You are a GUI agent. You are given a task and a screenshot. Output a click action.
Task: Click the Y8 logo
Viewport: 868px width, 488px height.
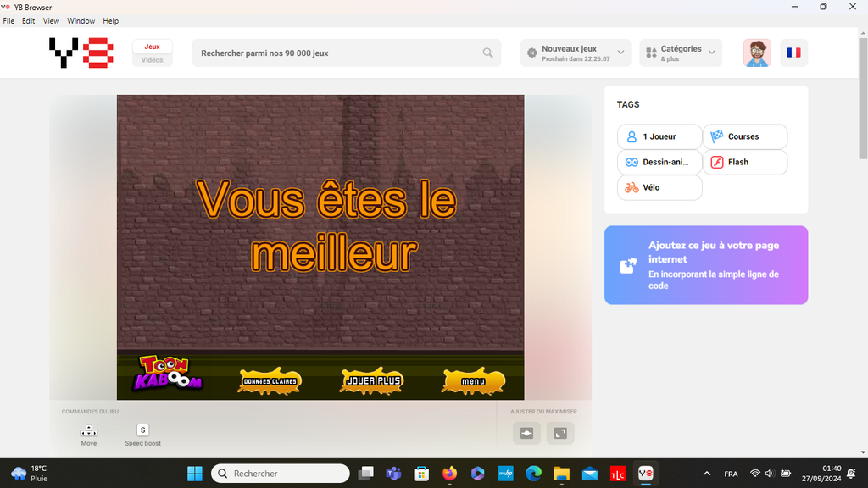81,53
